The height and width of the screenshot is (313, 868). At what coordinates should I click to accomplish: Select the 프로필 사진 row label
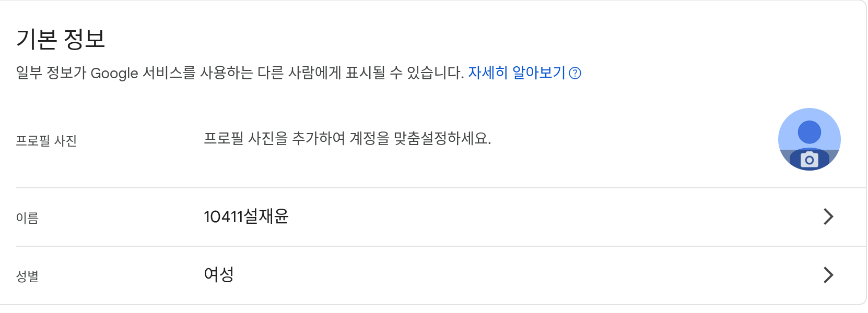[46, 141]
